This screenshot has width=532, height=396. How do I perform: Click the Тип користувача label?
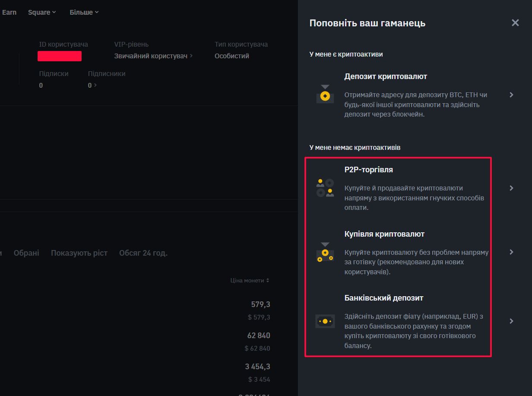pos(241,44)
